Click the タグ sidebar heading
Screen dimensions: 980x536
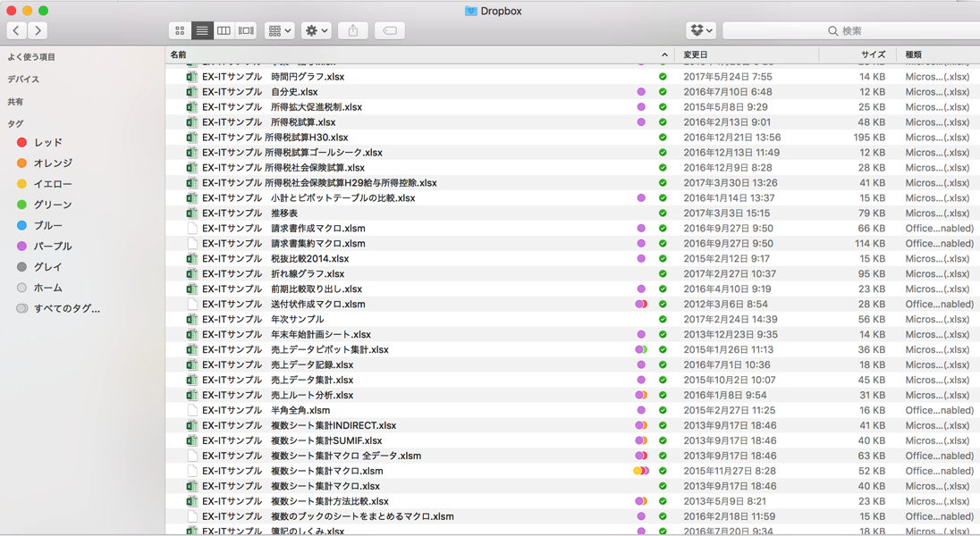point(15,123)
